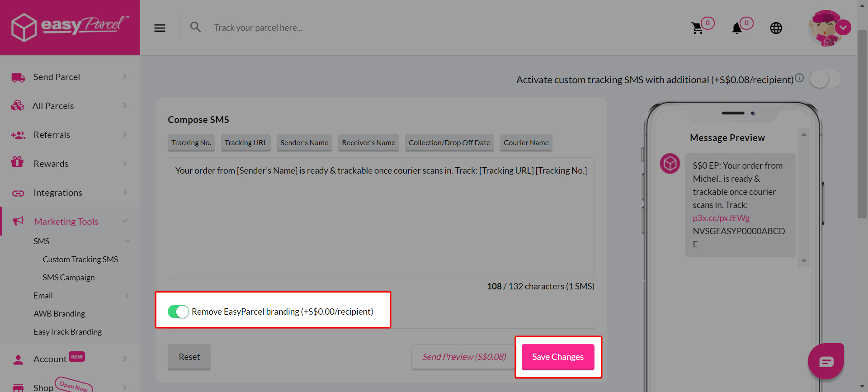Open the profile dropdown arrow badge
The width and height of the screenshot is (868, 392).
843,28
